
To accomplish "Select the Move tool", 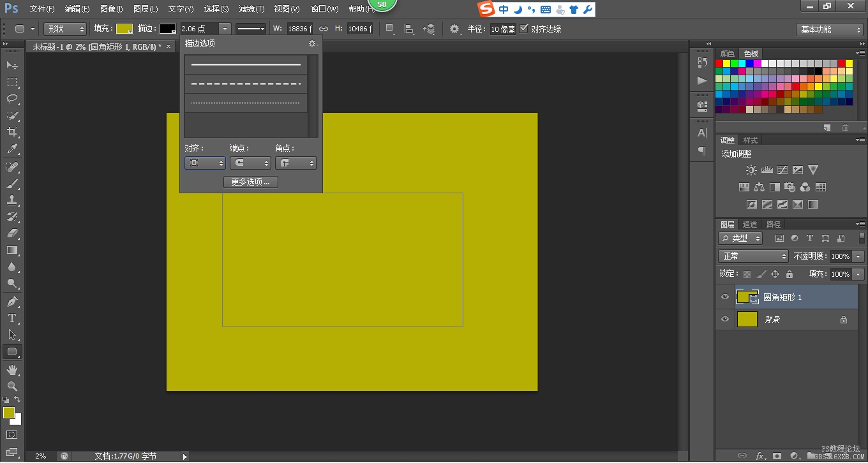I will tap(12, 65).
